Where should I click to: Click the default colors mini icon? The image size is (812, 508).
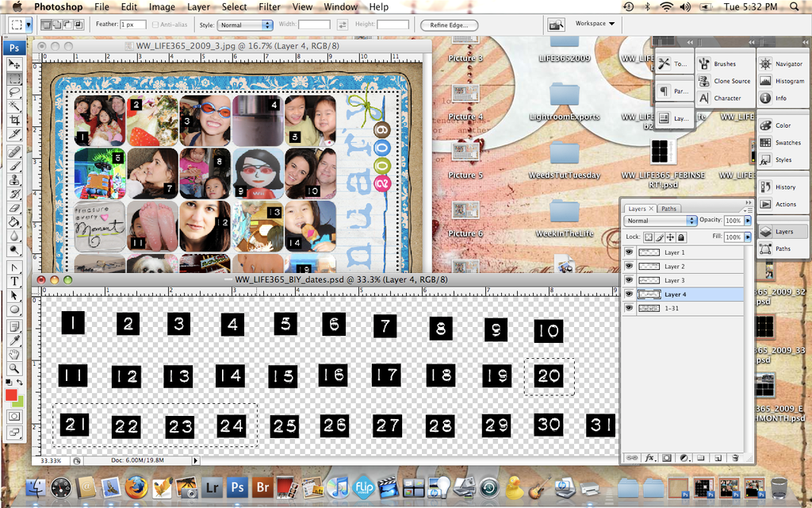(x=9, y=382)
